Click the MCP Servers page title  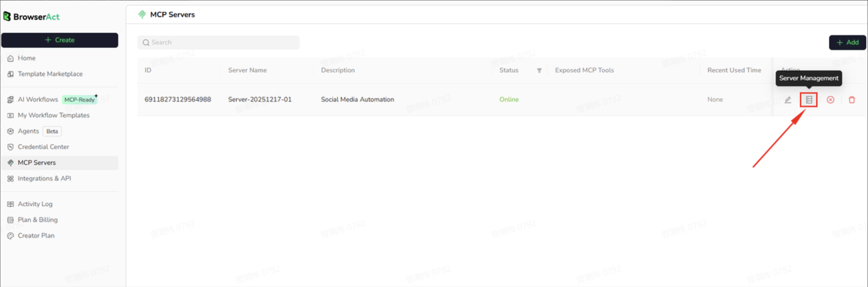coord(173,15)
